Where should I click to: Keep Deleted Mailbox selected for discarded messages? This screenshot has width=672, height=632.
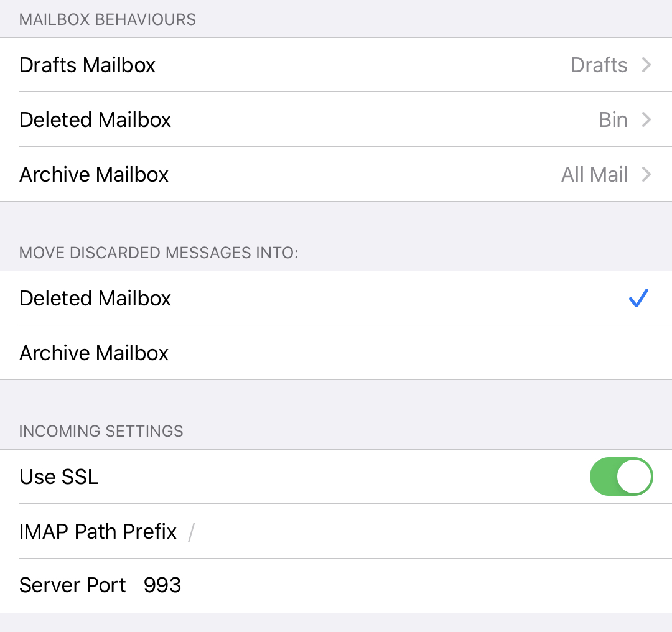[336, 298]
